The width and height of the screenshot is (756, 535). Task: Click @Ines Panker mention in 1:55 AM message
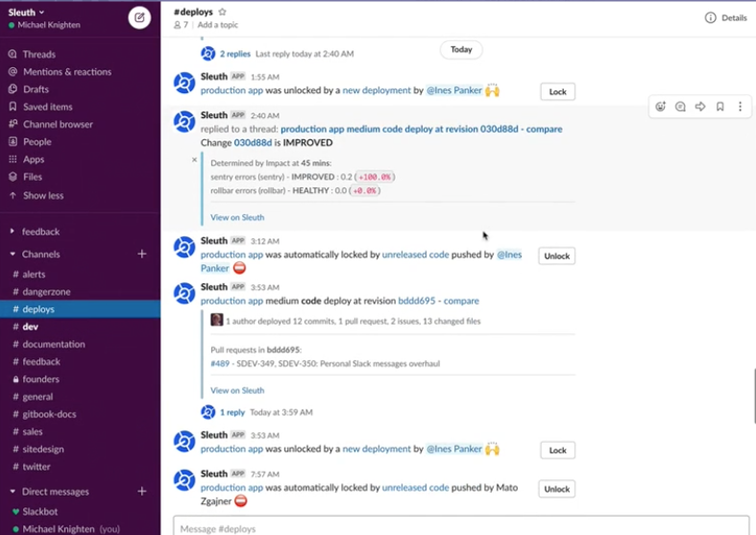453,90
